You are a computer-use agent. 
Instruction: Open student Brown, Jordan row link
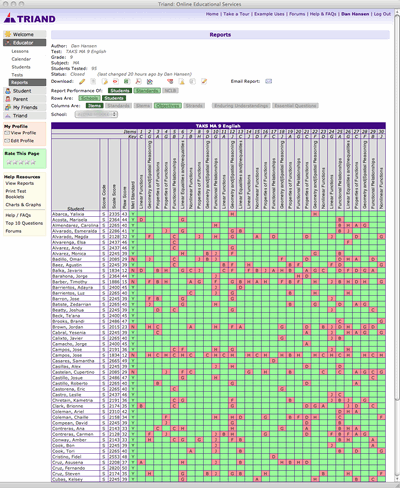point(68,327)
